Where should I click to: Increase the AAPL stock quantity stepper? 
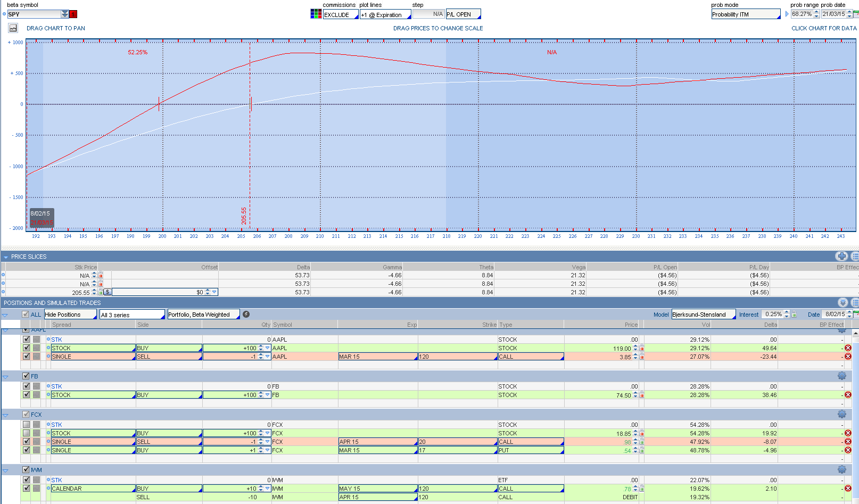point(261,346)
